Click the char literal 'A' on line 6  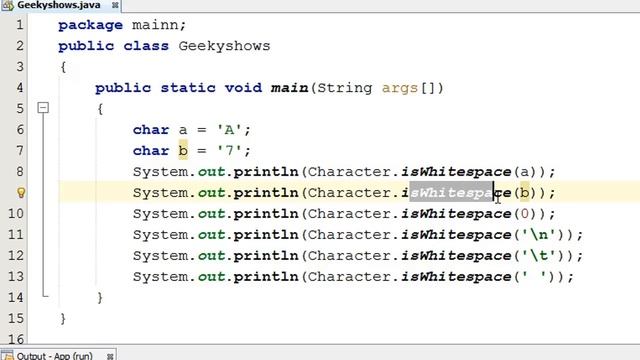[x=229, y=130]
